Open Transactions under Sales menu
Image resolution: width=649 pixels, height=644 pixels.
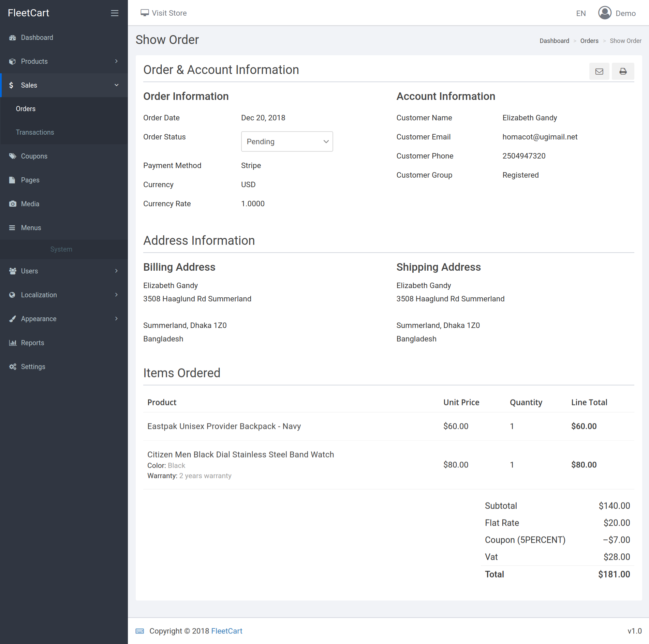pos(35,132)
